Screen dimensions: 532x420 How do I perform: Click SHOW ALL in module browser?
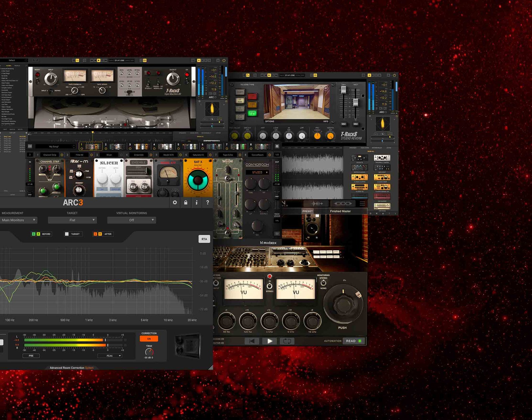pyautogui.click(x=371, y=151)
